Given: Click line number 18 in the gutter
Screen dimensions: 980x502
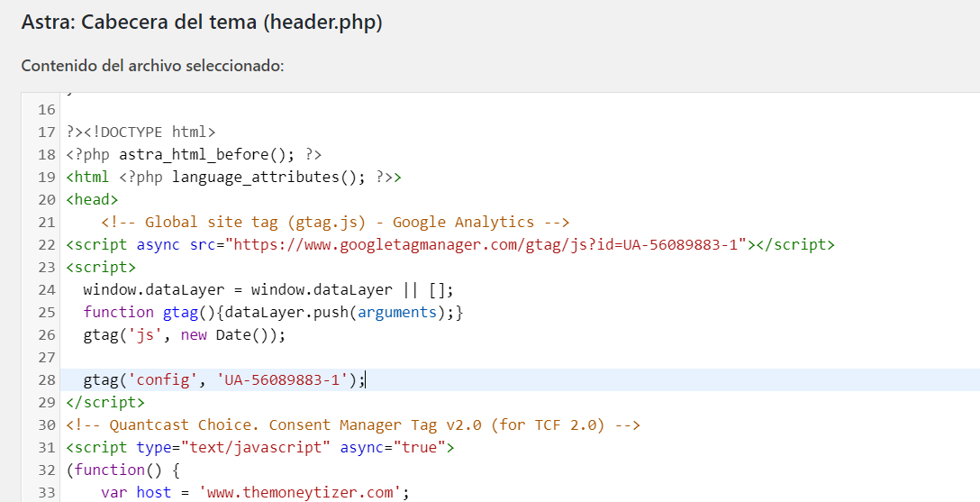Looking at the screenshot, I should click(x=47, y=154).
